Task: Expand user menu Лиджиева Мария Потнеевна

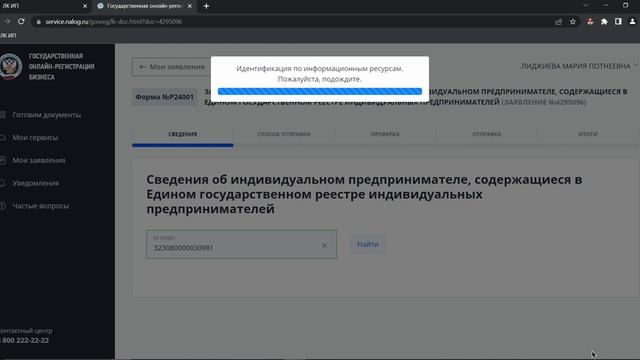Action: pos(579,66)
